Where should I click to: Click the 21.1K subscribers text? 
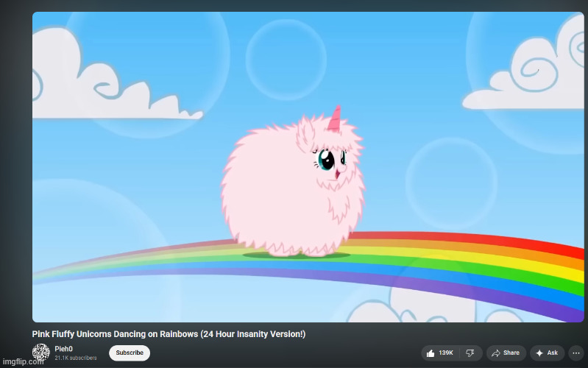coord(76,358)
